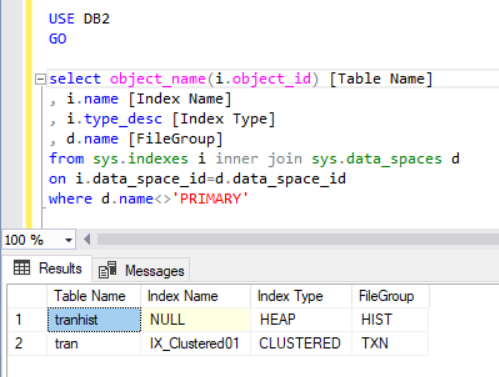The image size is (499, 377).
Task: Click 'i.data_space_id' in the on clause
Action: [x=140, y=179]
